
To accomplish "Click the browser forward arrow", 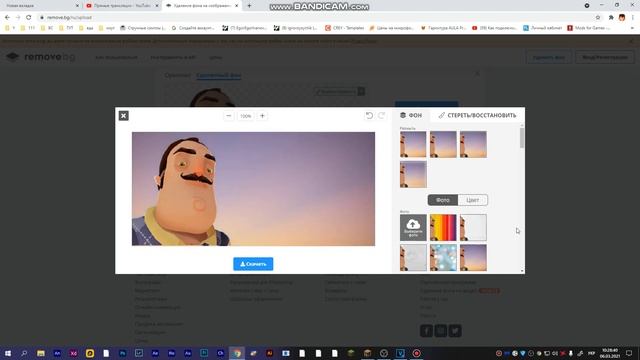I will [18, 18].
